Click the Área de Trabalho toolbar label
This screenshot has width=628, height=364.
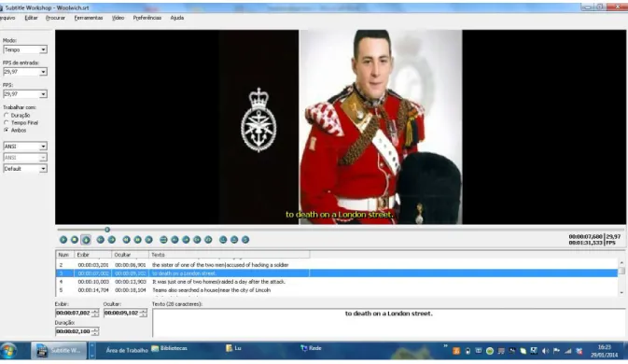127,350
